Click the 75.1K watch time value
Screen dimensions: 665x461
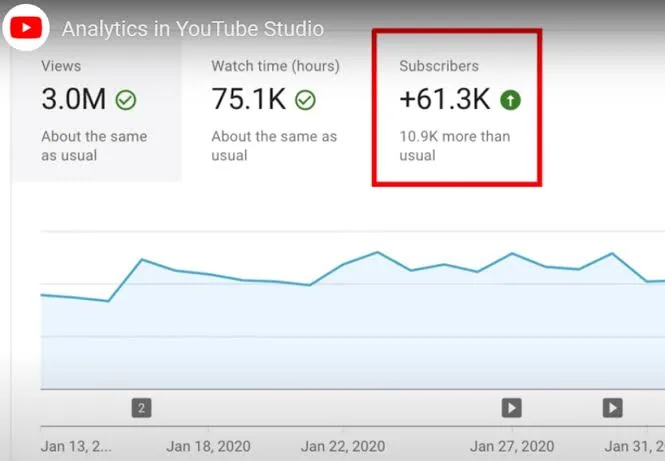pyautogui.click(x=249, y=99)
